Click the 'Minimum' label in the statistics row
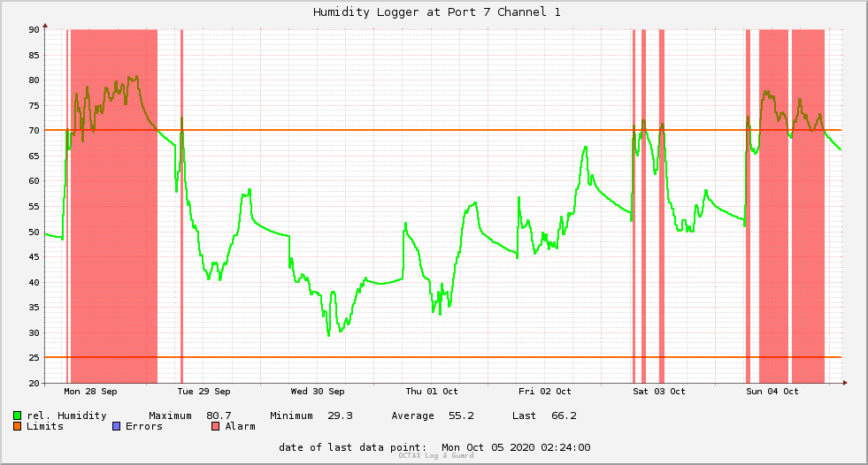Viewport: 868px width, 465px height. pos(291,415)
